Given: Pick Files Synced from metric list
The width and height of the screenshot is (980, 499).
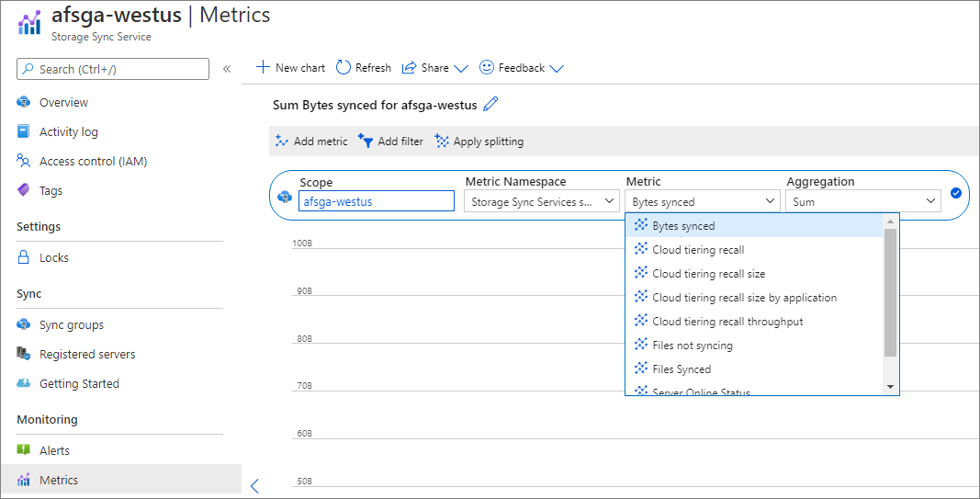Looking at the screenshot, I should [681, 369].
